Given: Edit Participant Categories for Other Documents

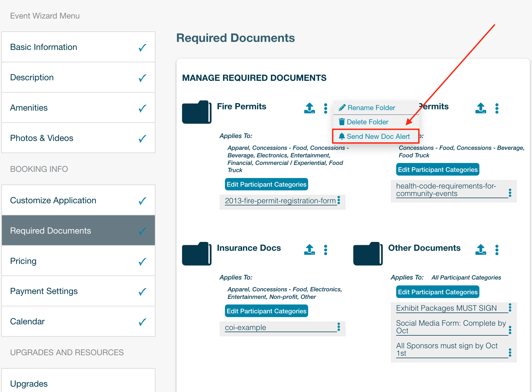Looking at the screenshot, I should click(438, 292).
